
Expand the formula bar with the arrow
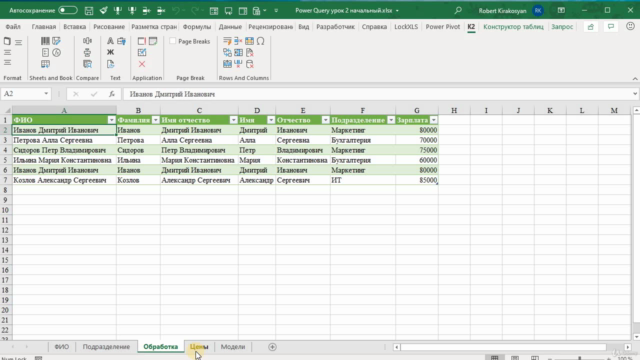[x=635, y=94]
